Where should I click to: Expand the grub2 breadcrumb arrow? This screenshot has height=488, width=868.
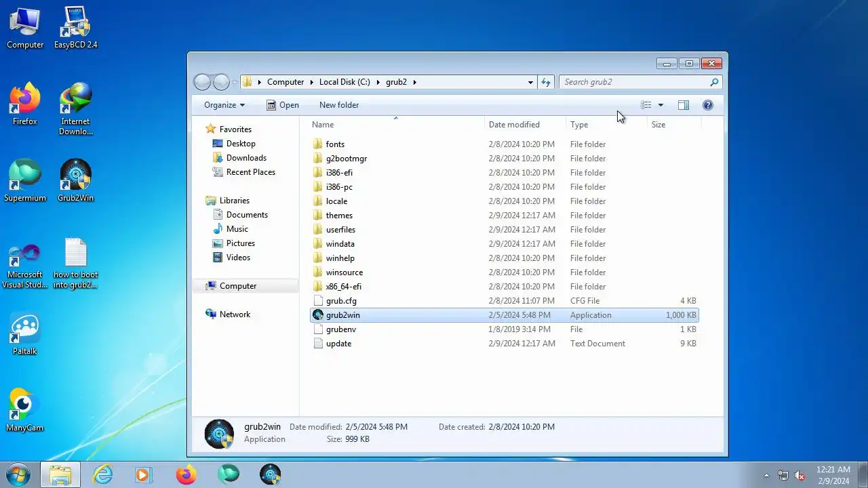tap(414, 82)
